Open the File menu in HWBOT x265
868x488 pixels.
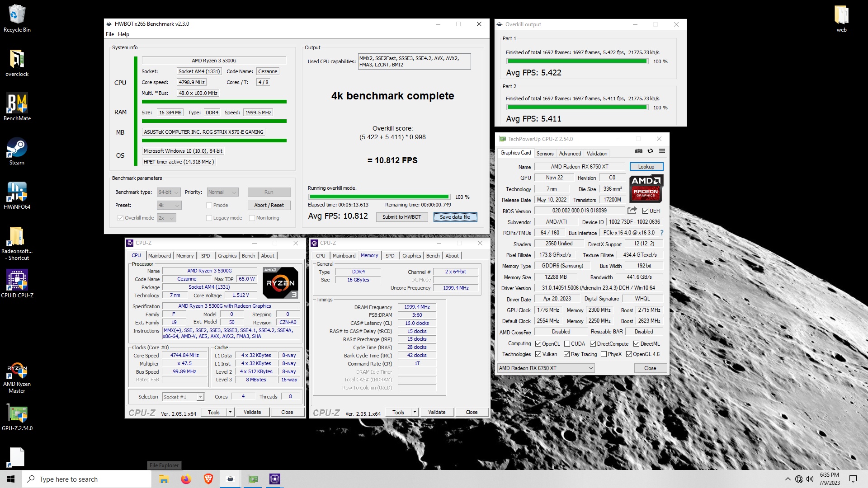coord(110,34)
